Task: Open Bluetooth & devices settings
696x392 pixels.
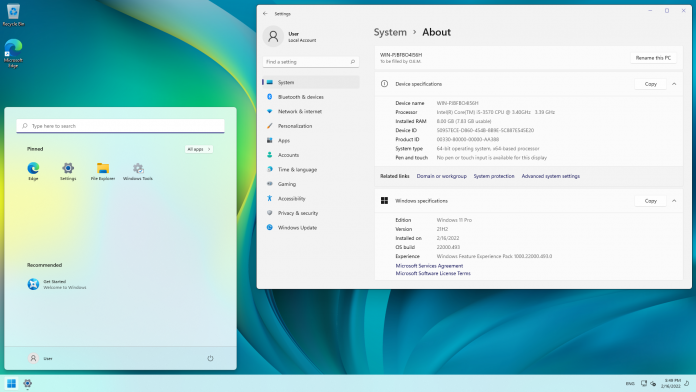Action: 310,97
